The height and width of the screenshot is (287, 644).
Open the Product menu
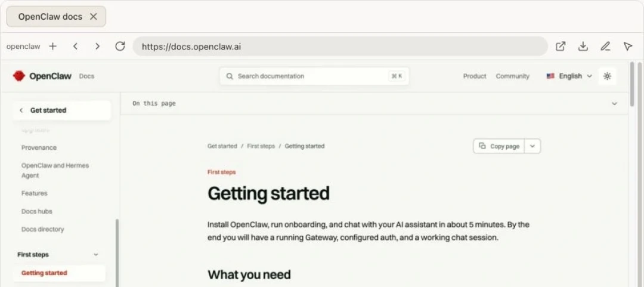click(x=475, y=76)
